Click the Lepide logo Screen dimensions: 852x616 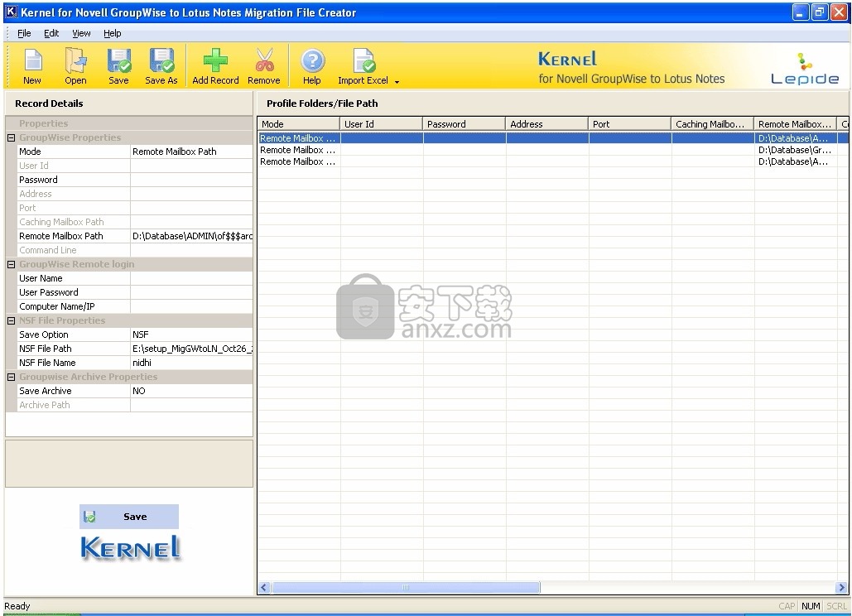(805, 69)
